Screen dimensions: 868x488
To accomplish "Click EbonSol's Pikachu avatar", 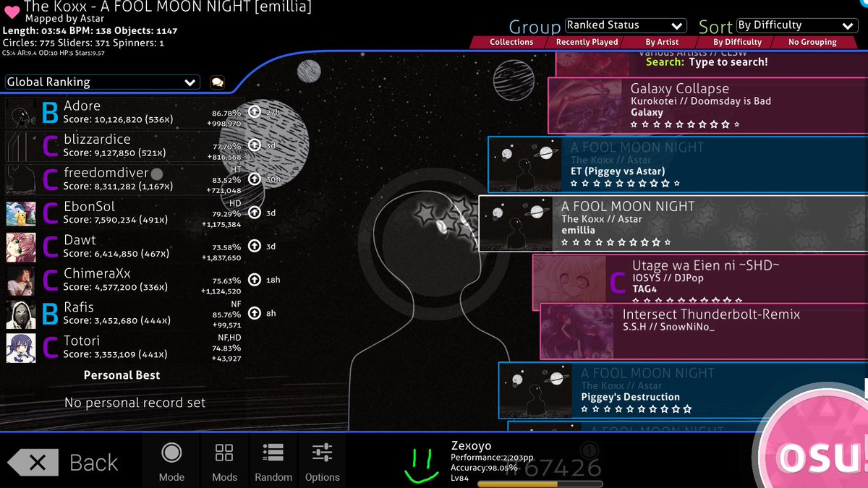I will click(x=21, y=213).
